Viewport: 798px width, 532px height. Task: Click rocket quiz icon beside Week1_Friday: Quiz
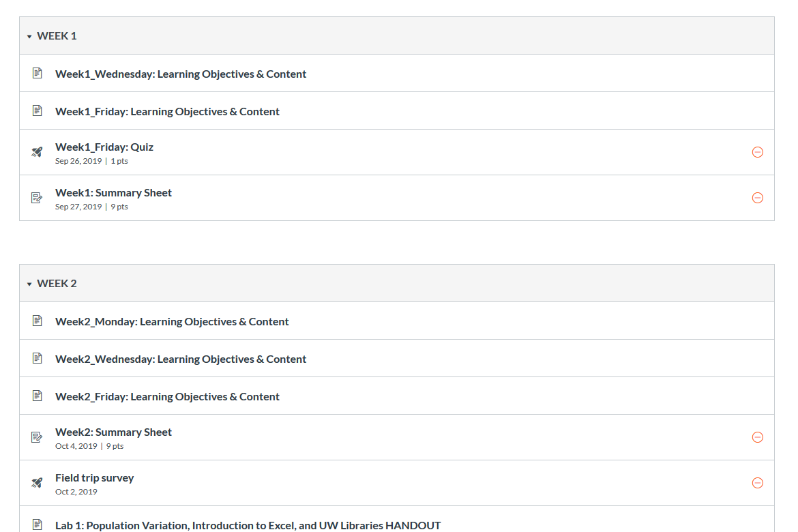point(37,151)
